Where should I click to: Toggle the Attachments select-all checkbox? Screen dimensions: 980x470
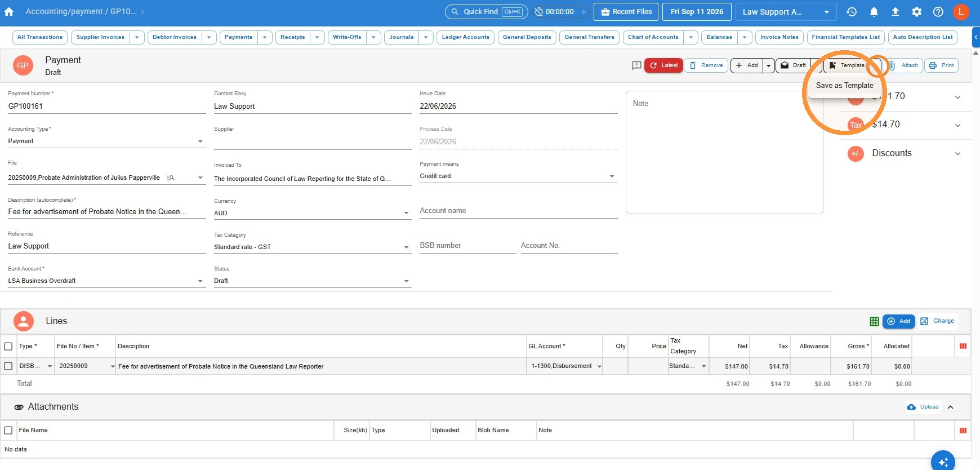click(x=8, y=431)
